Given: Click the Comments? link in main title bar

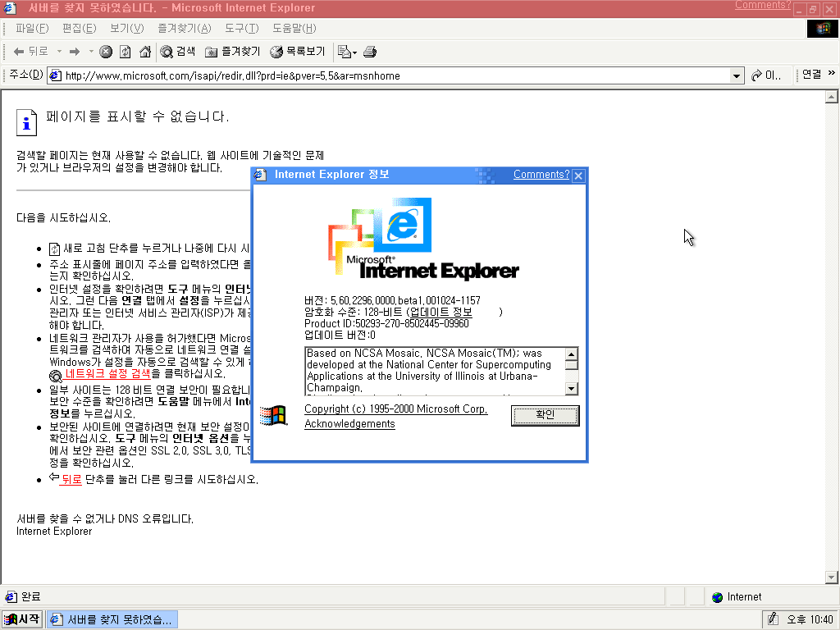Looking at the screenshot, I should 763,5.
